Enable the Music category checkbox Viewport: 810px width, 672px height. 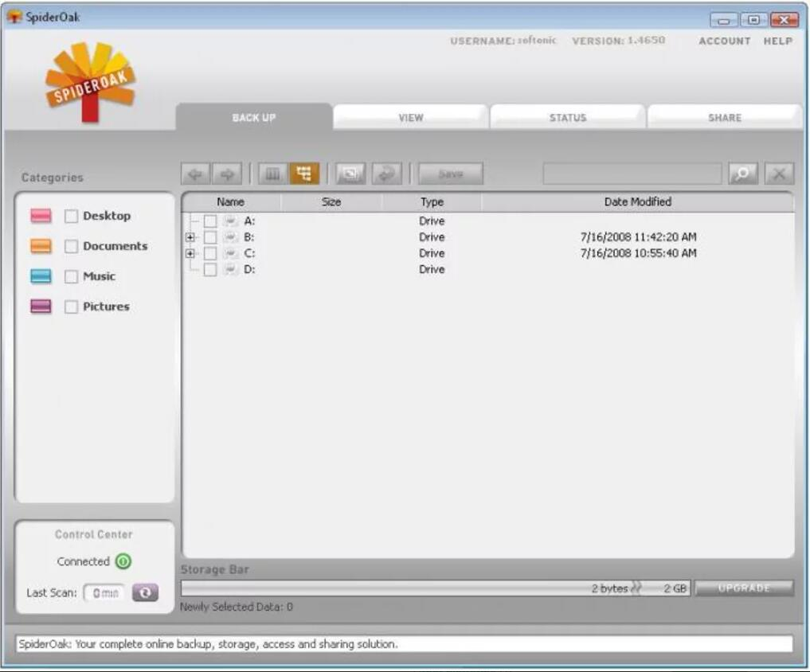[72, 277]
